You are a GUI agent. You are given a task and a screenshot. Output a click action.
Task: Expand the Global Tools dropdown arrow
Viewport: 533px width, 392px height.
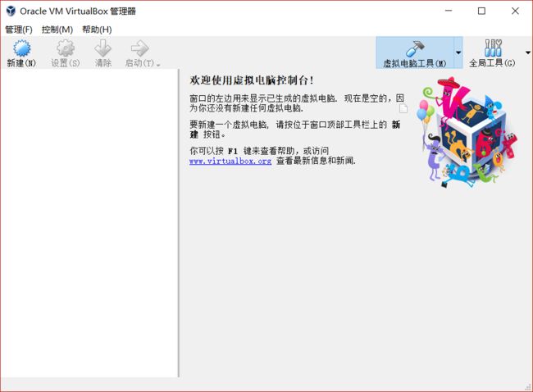coord(527,52)
